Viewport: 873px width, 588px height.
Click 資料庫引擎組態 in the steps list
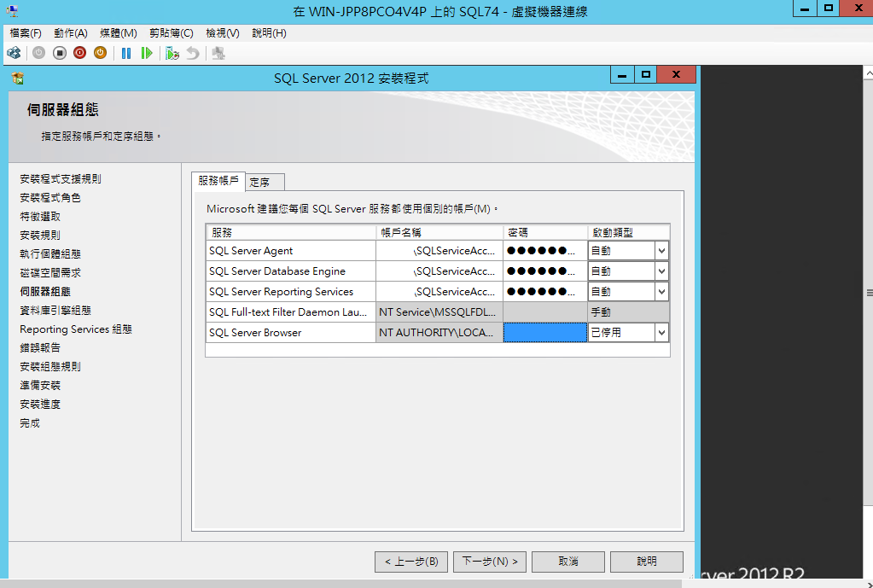click(x=55, y=310)
